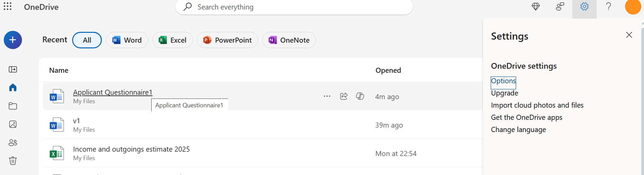Viewport: 644px width, 175px height.
Task: Go to My Files folder icon
Action: [x=13, y=106]
